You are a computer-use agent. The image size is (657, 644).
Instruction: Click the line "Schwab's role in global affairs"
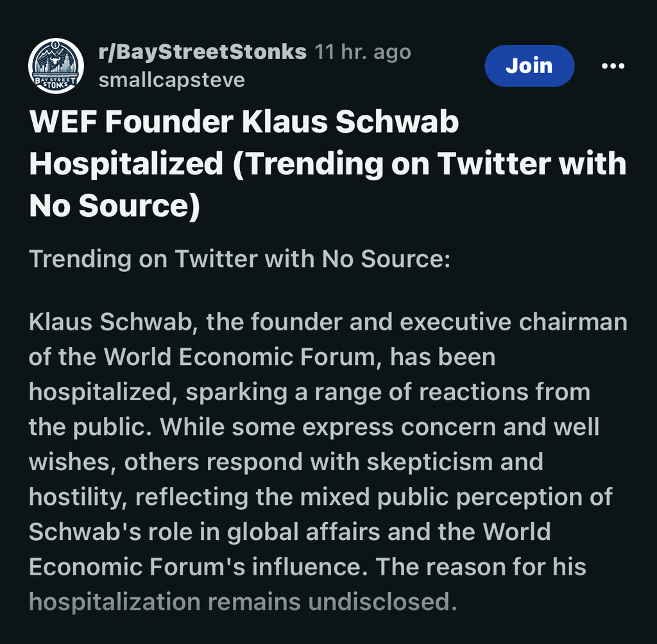tap(290, 532)
